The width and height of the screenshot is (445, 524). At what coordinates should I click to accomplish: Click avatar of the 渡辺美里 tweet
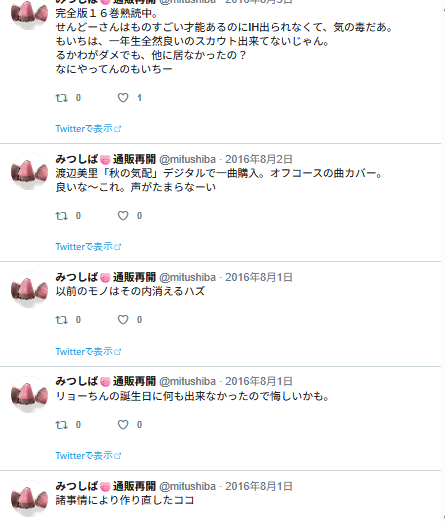click(29, 172)
